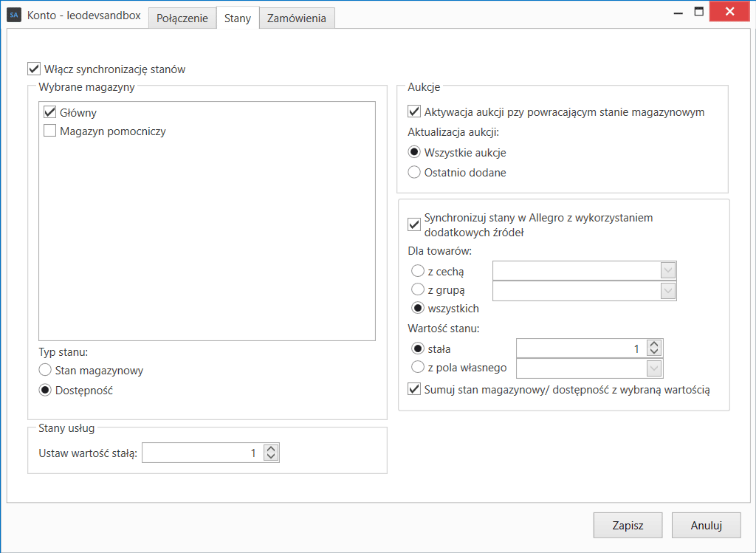Click the SA application icon in title bar
Screen dimensions: 756x553
(14, 15)
